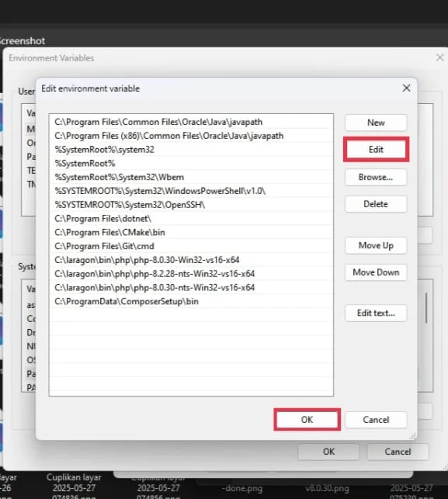
Task: Click the New button
Action: click(x=376, y=123)
